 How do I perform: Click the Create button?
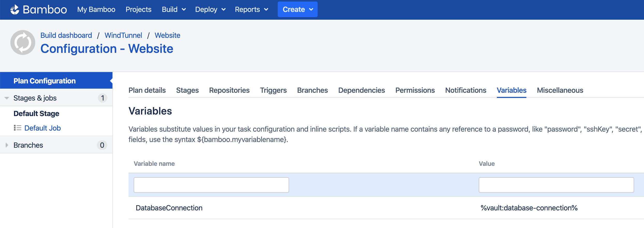pyautogui.click(x=298, y=9)
